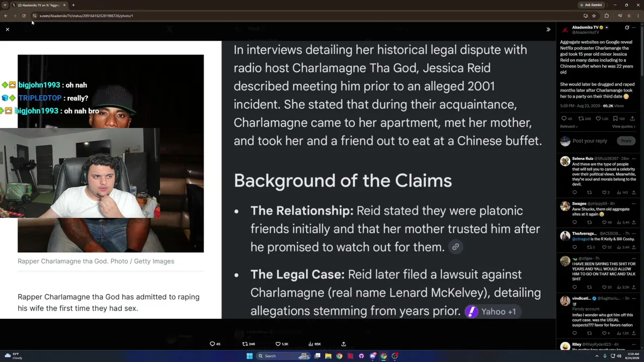Open the Grok icon on AkademiksTV's post
This screenshot has height=362, width=644.
pyautogui.click(x=627, y=28)
